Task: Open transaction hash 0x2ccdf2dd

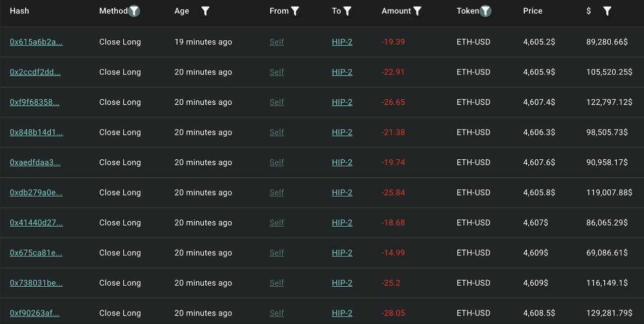Action: pyautogui.click(x=35, y=72)
